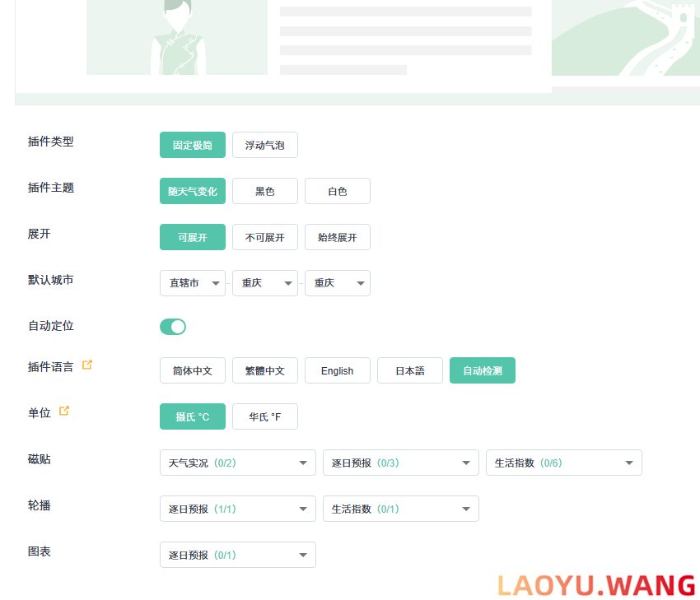Expand the 图表 逐日预报 dropdown
The height and width of the screenshot is (600, 700).
pyautogui.click(x=237, y=555)
